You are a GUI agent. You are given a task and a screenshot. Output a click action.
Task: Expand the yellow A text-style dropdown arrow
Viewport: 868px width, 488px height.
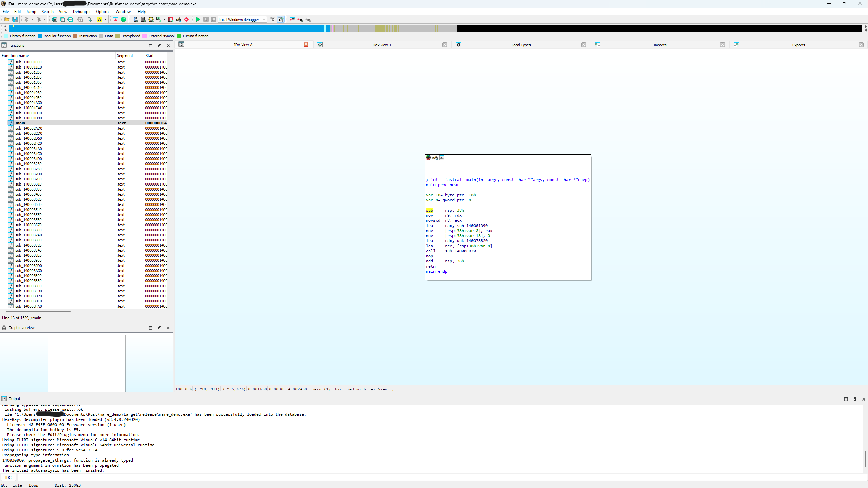point(106,19)
